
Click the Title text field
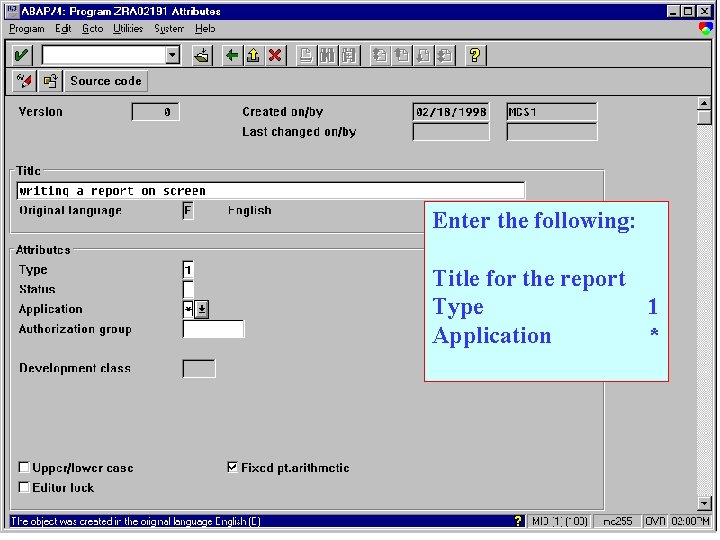pyautogui.click(x=270, y=191)
